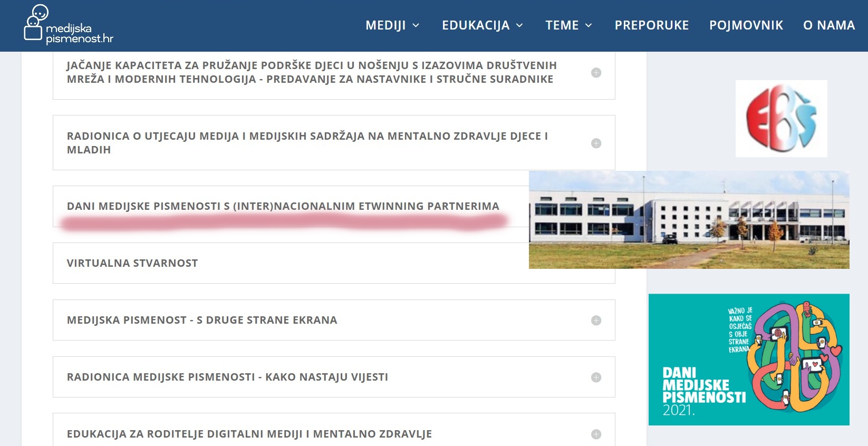
Task: Open Medijska pismenost - s druge strane ekrana
Action: click(202, 320)
